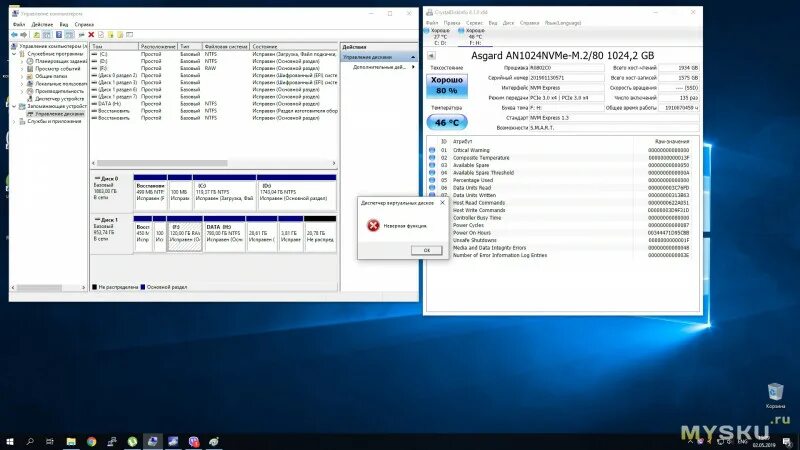The image size is (800, 450).
Task: Switch to the F: H: disk tab in CrystalDiskInfo
Action: (474, 37)
